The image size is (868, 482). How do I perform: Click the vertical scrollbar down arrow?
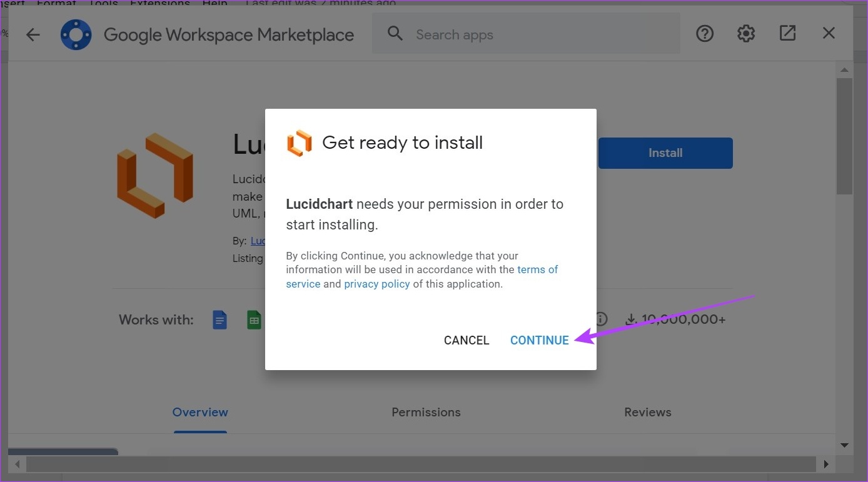coord(845,445)
